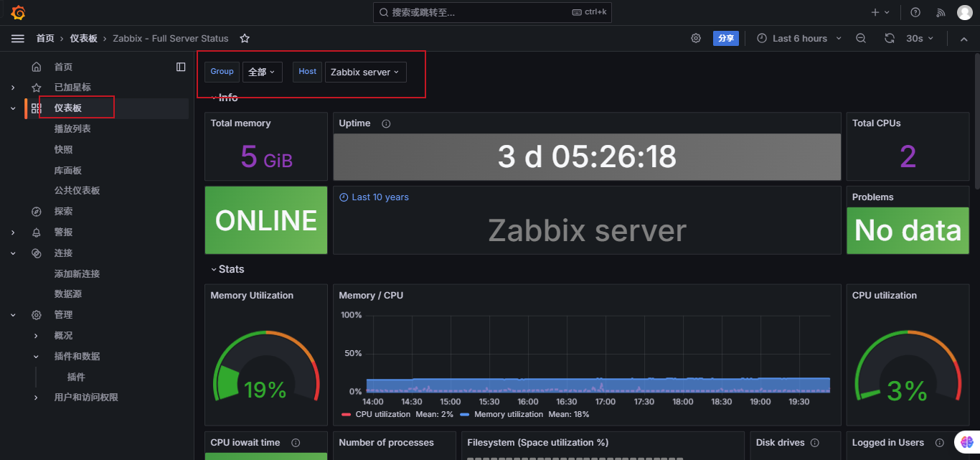Click the ONLINE status panel
980x460 pixels.
tap(266, 220)
